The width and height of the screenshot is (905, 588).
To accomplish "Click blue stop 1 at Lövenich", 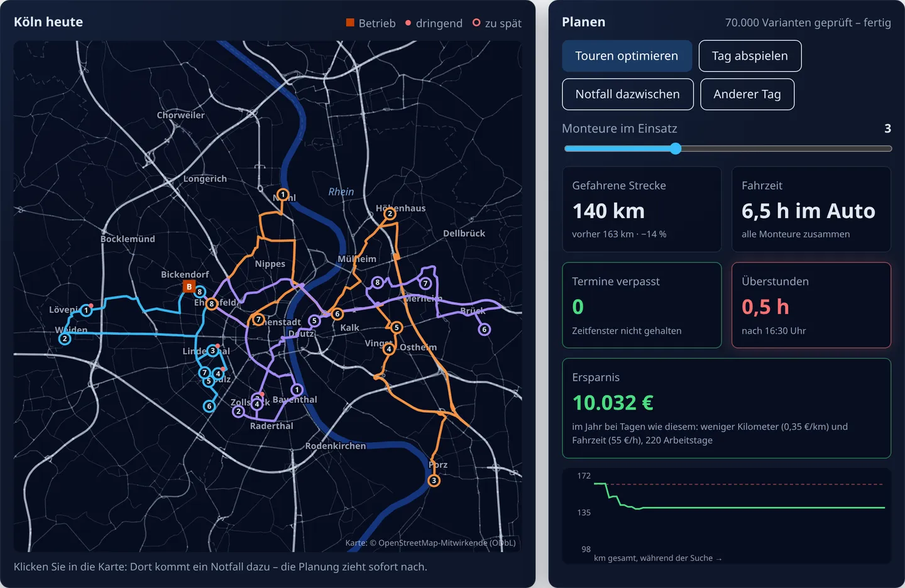I will coord(86,310).
